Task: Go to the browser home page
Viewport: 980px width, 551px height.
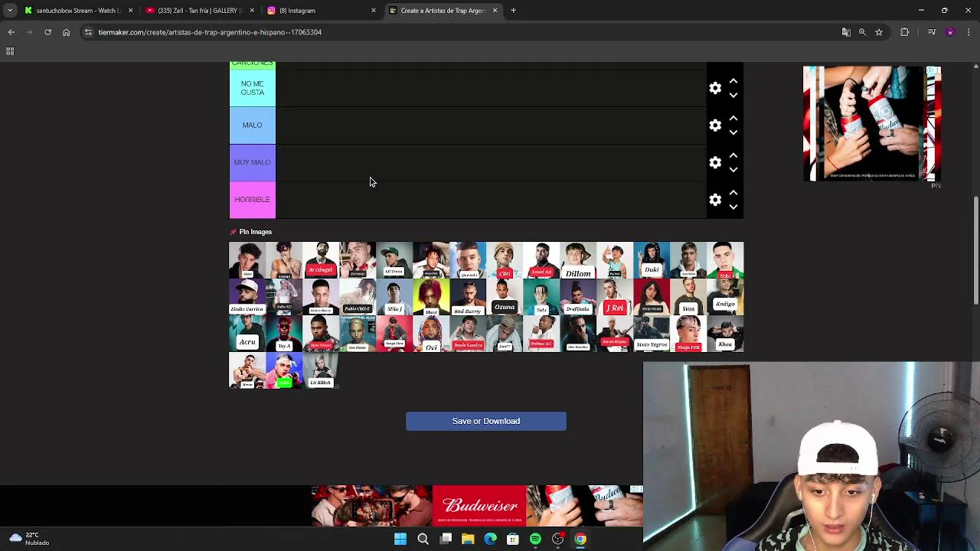Action: (66, 32)
